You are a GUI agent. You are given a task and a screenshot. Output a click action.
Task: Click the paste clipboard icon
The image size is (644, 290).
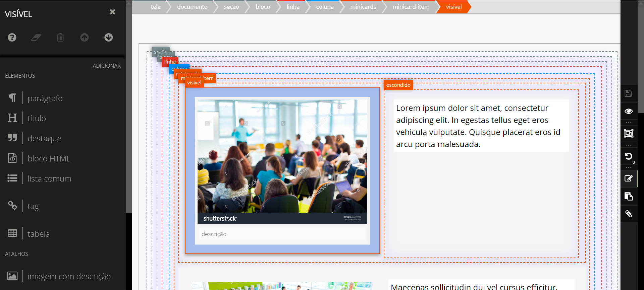(x=629, y=196)
